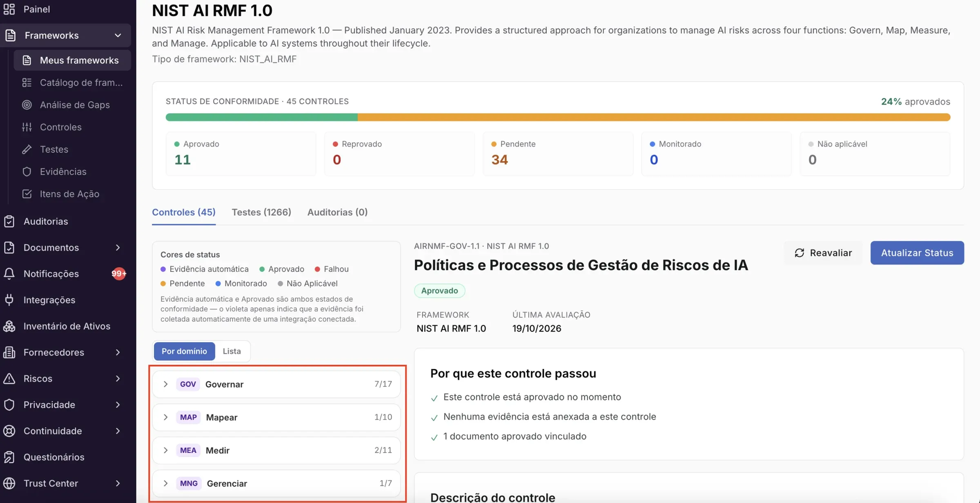Click the Aprovado status badge

point(439,291)
